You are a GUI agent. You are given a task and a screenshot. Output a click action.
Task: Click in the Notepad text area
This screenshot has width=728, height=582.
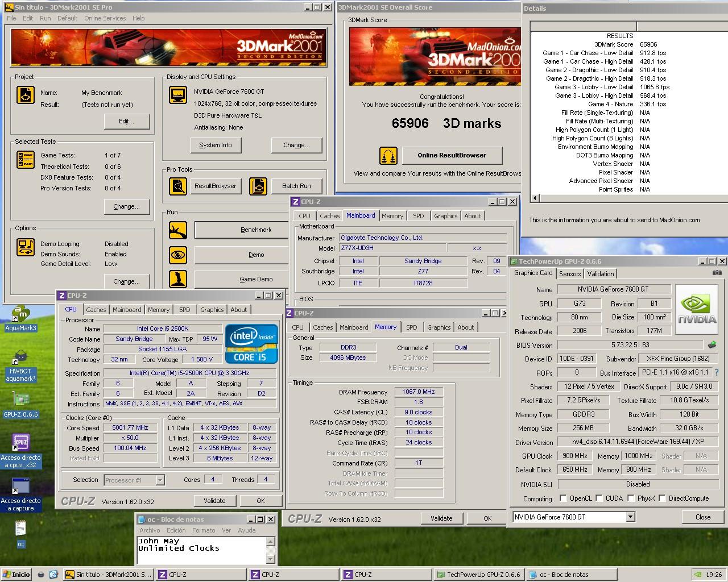(201, 550)
